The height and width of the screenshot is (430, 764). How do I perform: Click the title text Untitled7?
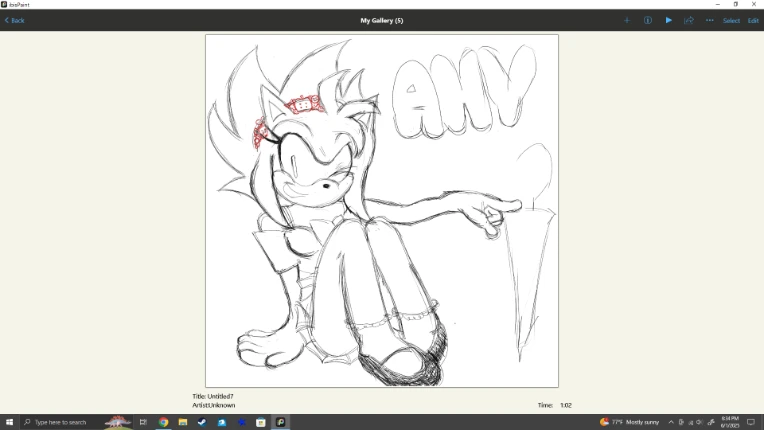[220, 396]
